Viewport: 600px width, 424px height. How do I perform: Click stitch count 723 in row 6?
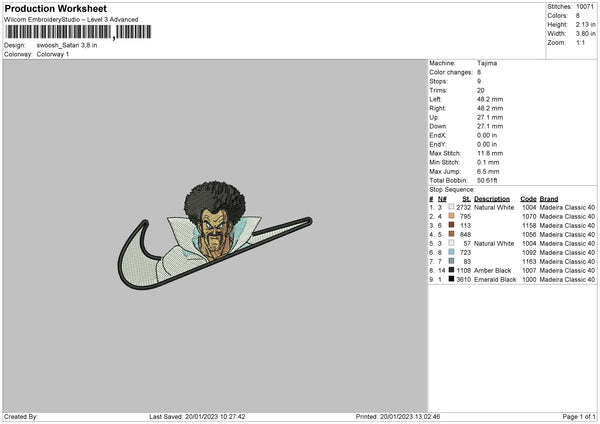pyautogui.click(x=465, y=253)
